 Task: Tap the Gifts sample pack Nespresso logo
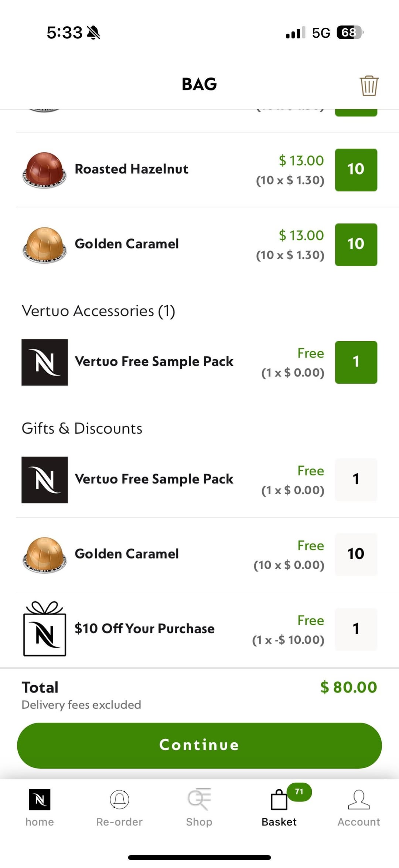(45, 479)
